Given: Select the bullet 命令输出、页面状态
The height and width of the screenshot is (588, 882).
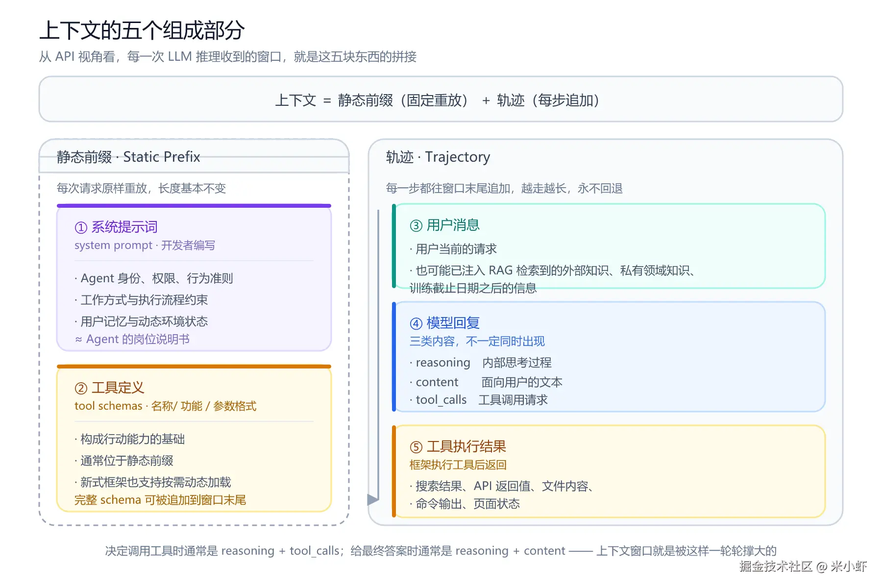Looking at the screenshot, I should coord(465,504).
